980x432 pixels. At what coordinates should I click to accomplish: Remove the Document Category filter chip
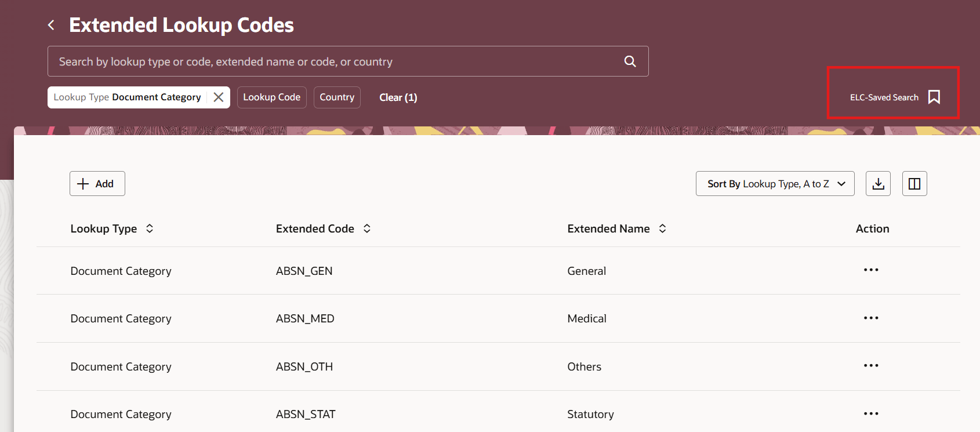pos(219,97)
